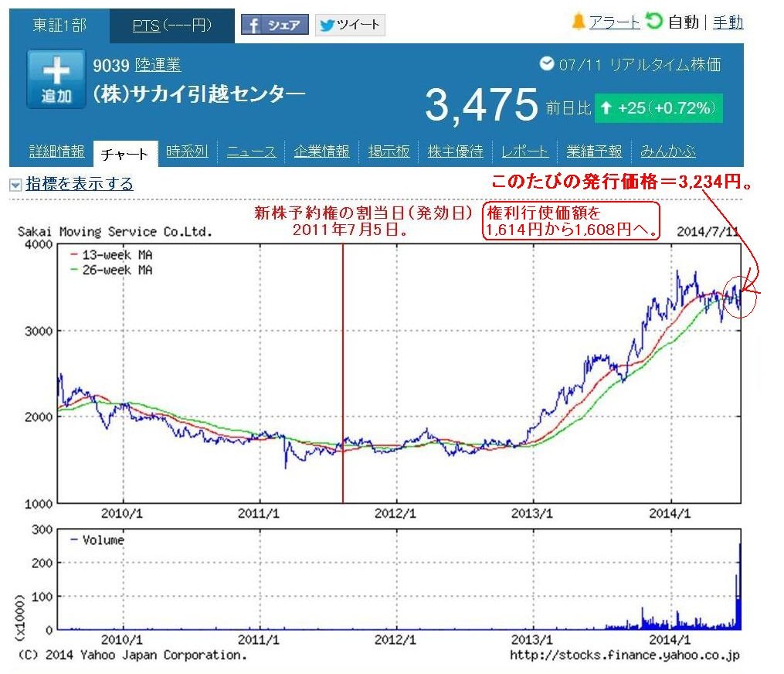Image resolution: width=784 pixels, height=674 pixels.
Task: Open the 株主優待 tab
Action: [x=456, y=151]
